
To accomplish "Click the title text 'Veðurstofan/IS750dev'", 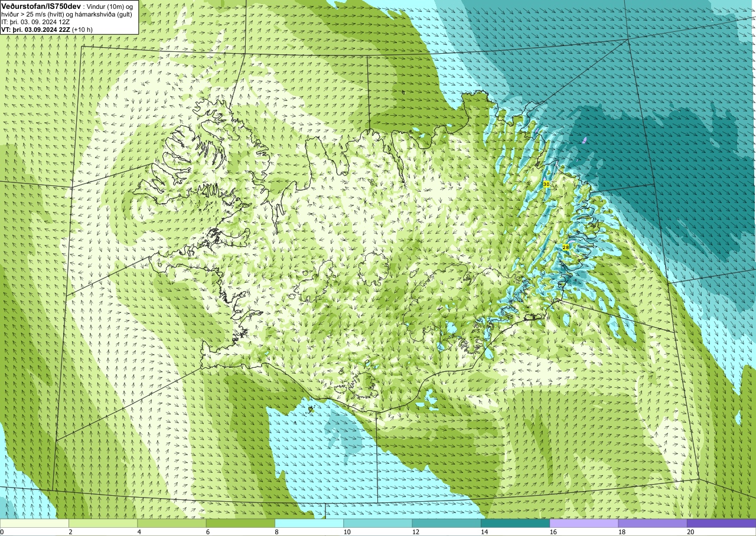I will (41, 5).
